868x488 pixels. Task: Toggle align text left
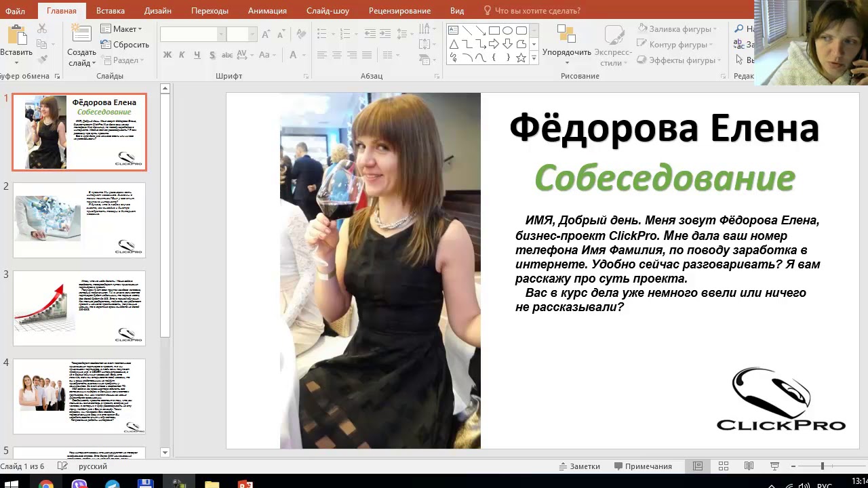(x=322, y=55)
